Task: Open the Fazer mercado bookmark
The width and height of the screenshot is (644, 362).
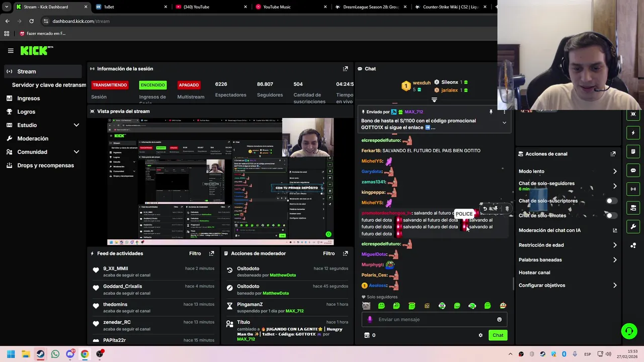Action: pos(42,34)
